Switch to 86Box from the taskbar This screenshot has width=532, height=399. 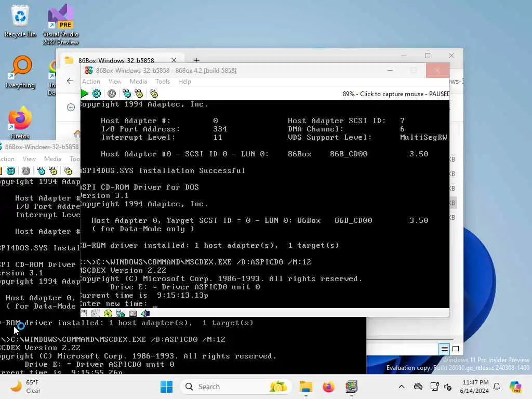351,387
